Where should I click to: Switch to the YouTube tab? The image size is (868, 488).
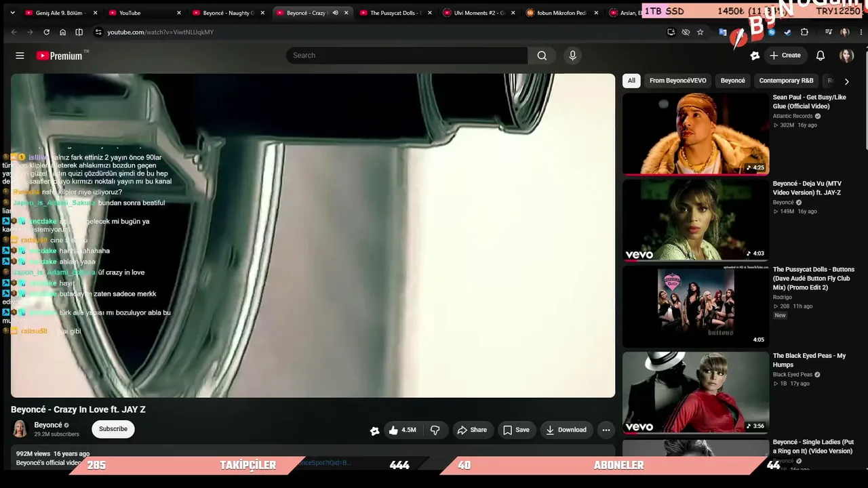pyautogui.click(x=145, y=13)
